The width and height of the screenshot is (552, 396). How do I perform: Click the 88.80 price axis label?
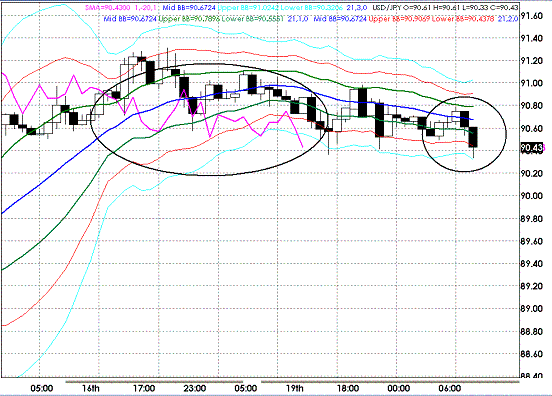(x=532, y=331)
